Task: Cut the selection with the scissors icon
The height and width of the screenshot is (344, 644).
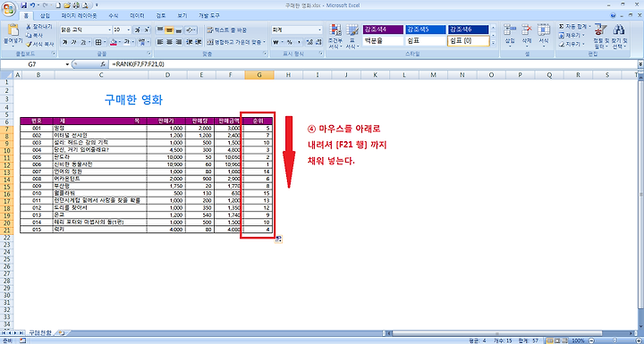Action: [x=29, y=27]
